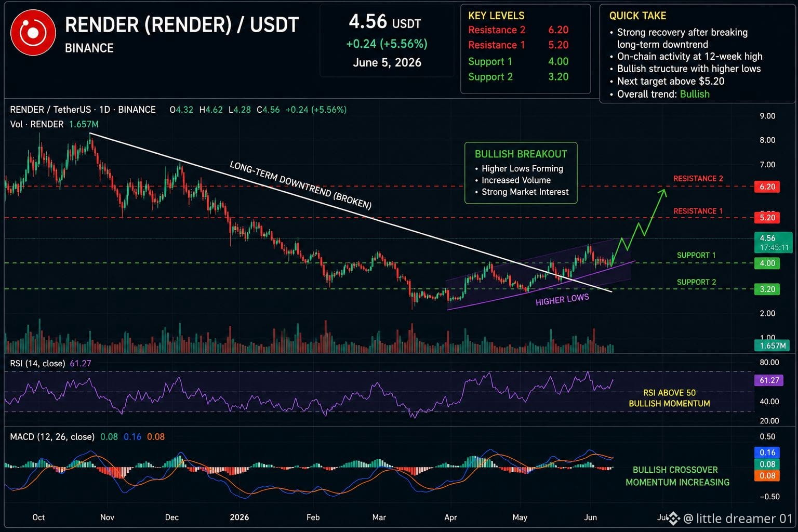Click 'Dec' on the time axis

point(171,517)
